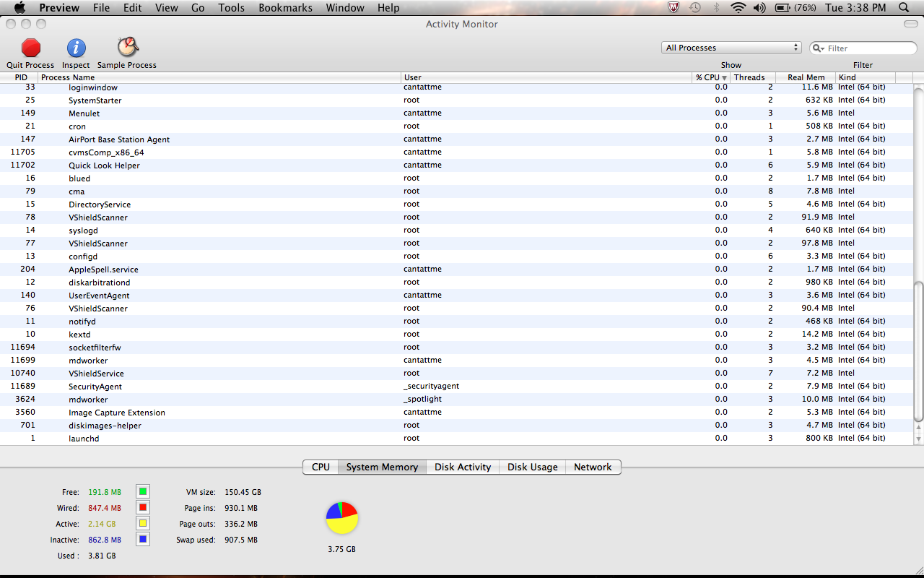
Task: Switch to the Disk Activity tab
Action: point(463,467)
